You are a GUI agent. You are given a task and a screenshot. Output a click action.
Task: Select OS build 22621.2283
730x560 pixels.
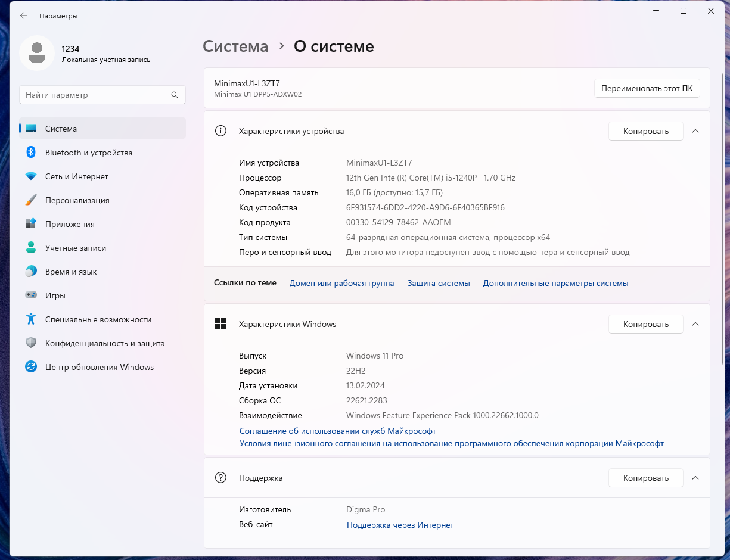(x=366, y=400)
